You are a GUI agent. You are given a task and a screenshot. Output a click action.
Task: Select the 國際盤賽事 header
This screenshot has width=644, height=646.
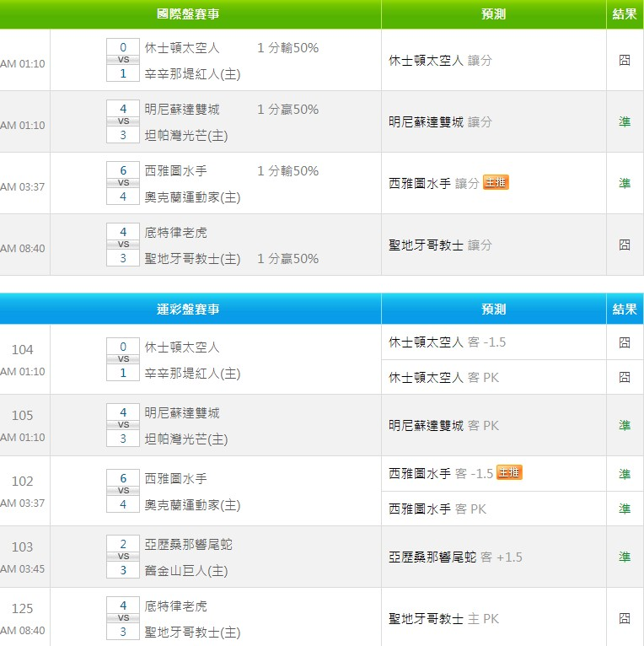(188, 14)
